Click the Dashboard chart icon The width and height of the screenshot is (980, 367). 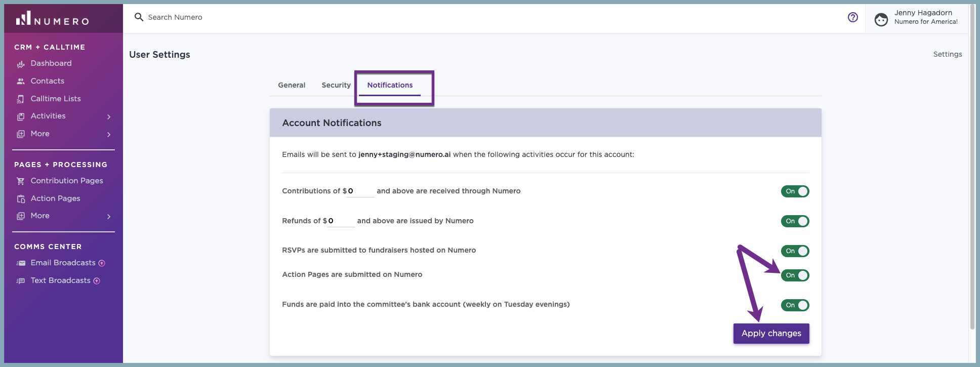[x=21, y=64]
